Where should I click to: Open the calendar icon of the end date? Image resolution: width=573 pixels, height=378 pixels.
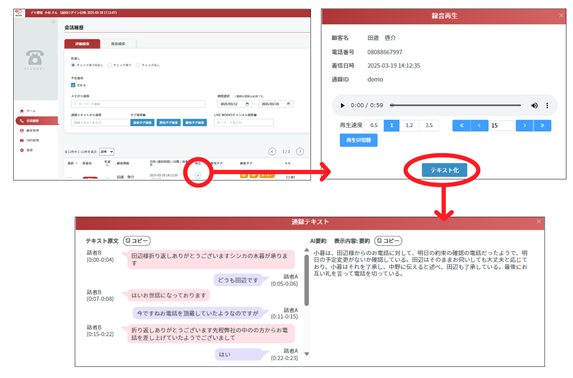289,104
